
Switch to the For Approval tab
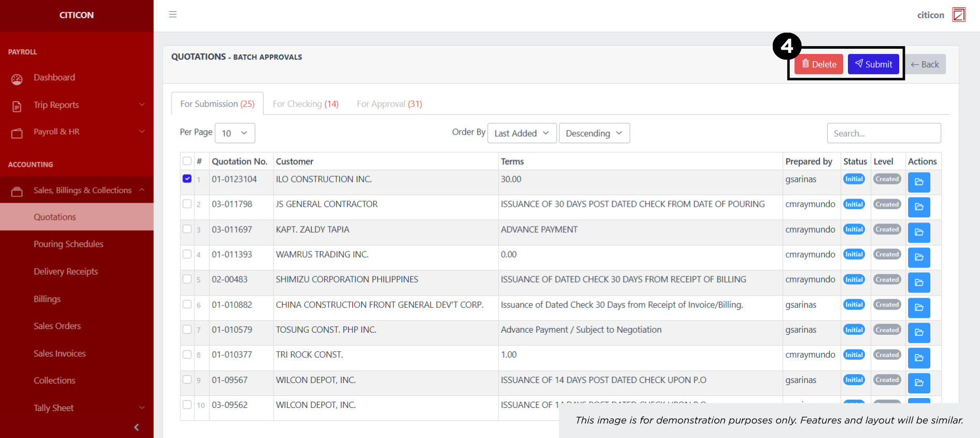point(389,104)
